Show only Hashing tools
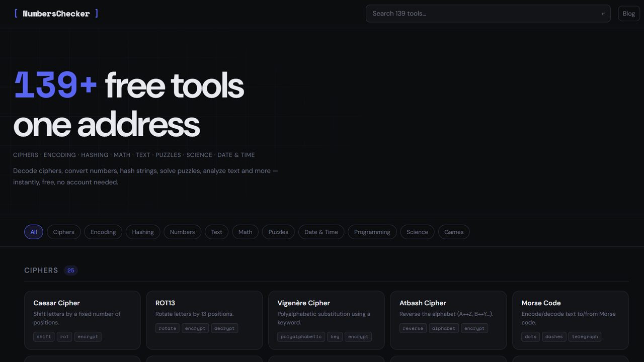The height and width of the screenshot is (362, 644). 143,232
